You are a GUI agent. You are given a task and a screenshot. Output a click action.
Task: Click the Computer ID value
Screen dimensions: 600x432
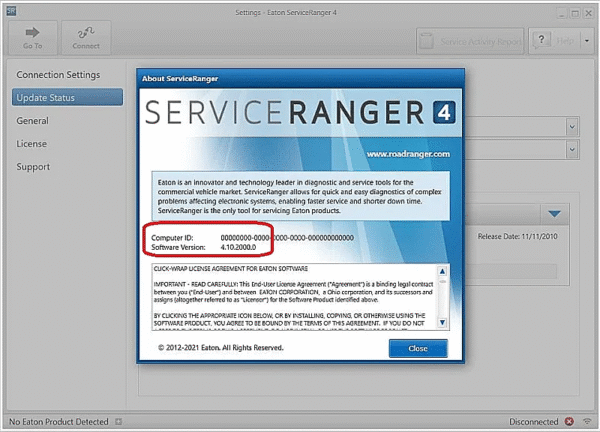pos(287,238)
